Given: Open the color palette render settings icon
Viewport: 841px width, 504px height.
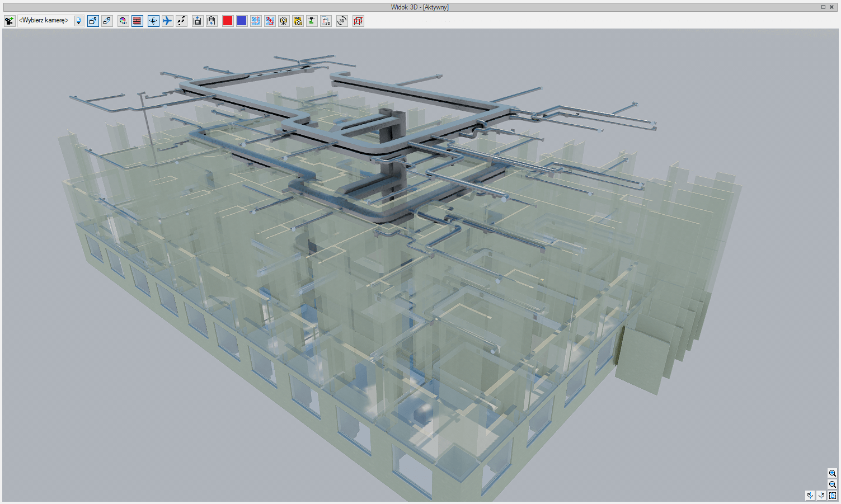Looking at the screenshot, I should click(123, 21).
